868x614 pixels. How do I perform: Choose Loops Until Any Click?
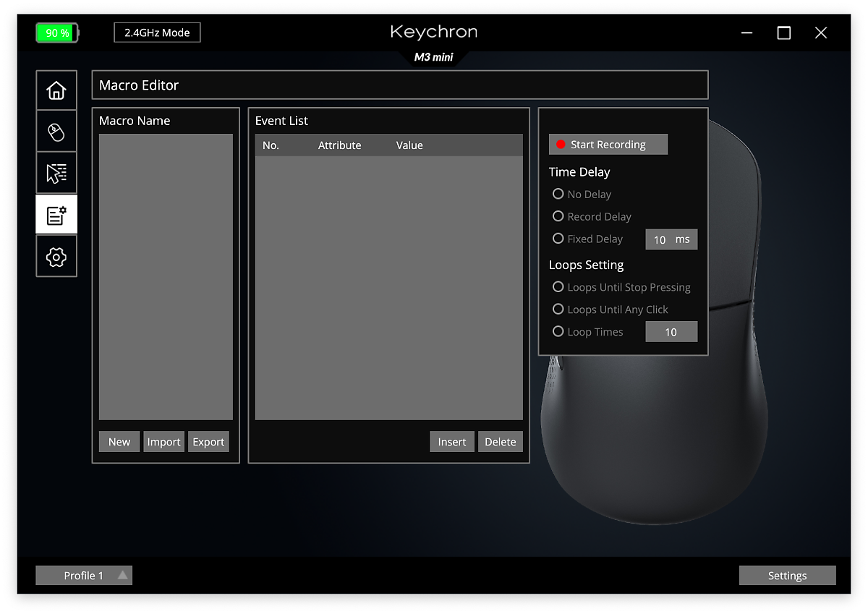click(610, 310)
